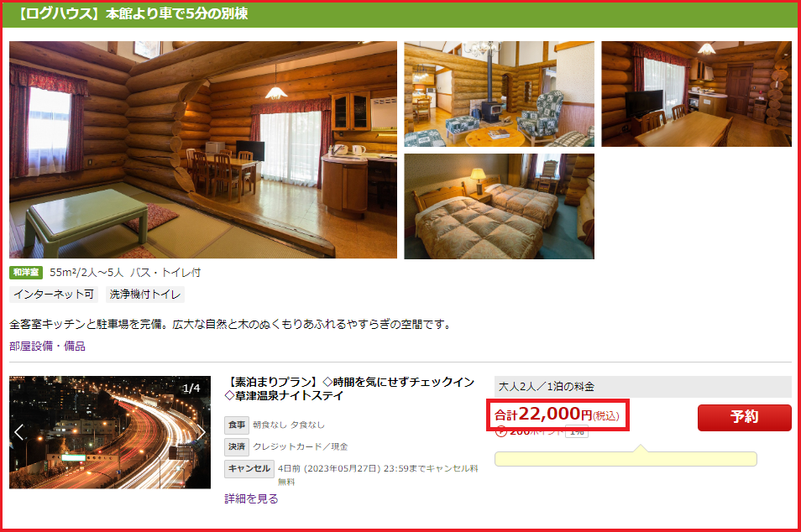Click the 和洋室 room type badge

pyautogui.click(x=26, y=272)
